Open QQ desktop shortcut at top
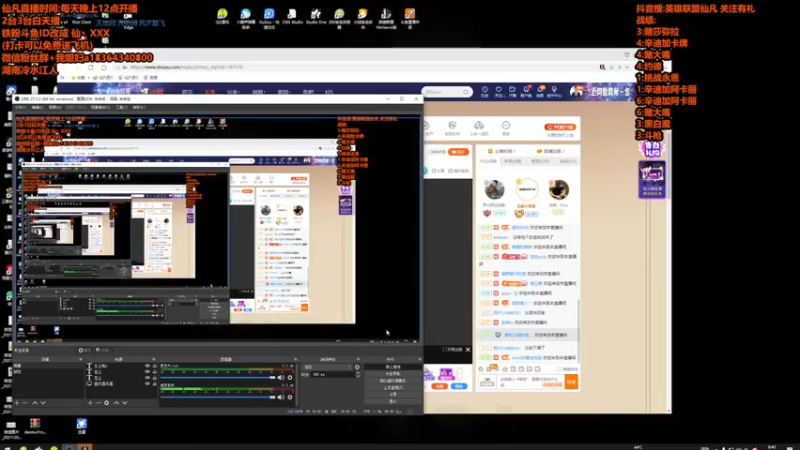800x450 pixels. tap(222, 16)
